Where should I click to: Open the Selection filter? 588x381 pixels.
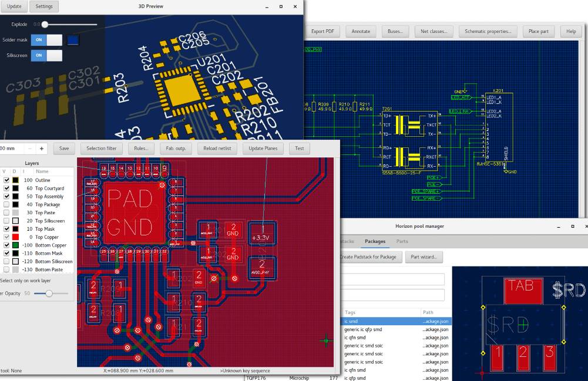[101, 149]
